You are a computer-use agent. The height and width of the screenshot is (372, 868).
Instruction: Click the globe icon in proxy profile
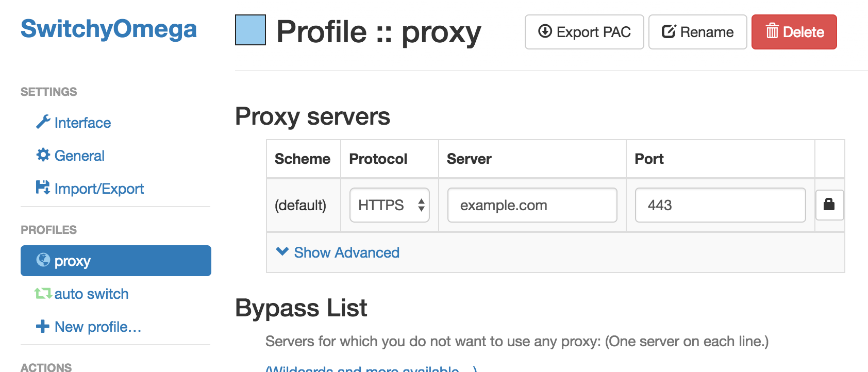pos(43,260)
